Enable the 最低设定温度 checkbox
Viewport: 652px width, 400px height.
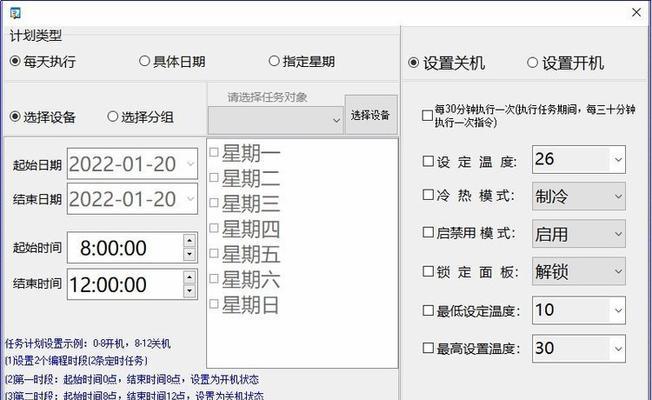click(x=428, y=311)
